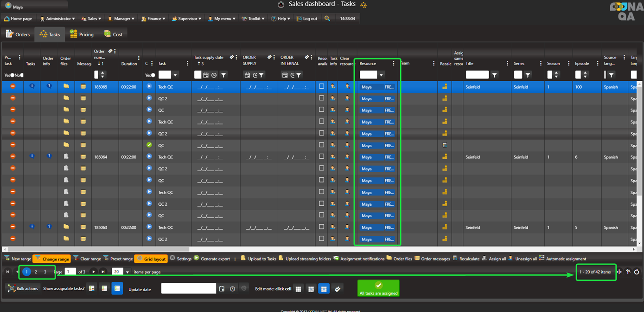This screenshot has height=312, width=644.
Task: Go to page 2 of results
Action: coord(36,272)
